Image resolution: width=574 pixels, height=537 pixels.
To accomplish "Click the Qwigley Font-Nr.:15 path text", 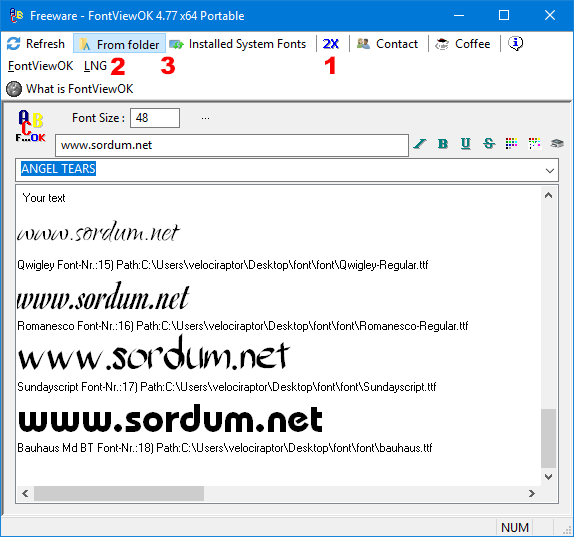I will click(223, 265).
